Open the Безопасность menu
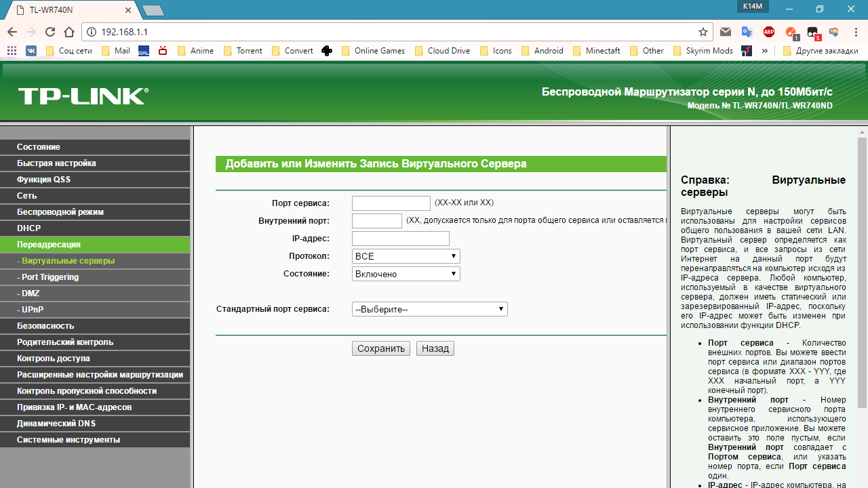868x488 pixels. pyautogui.click(x=95, y=326)
